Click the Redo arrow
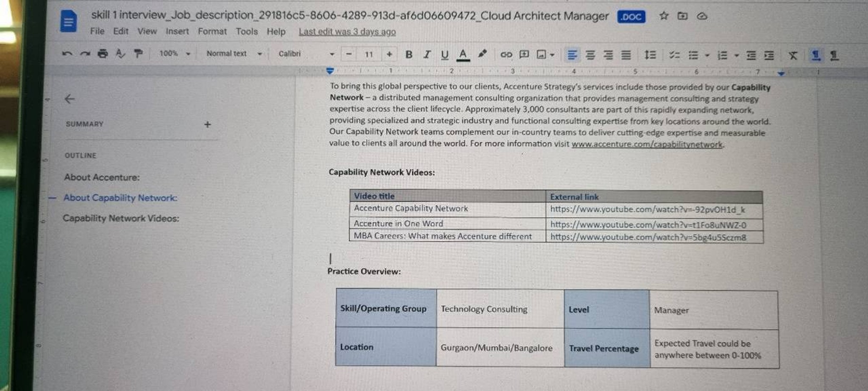The image size is (868, 391). click(x=85, y=53)
